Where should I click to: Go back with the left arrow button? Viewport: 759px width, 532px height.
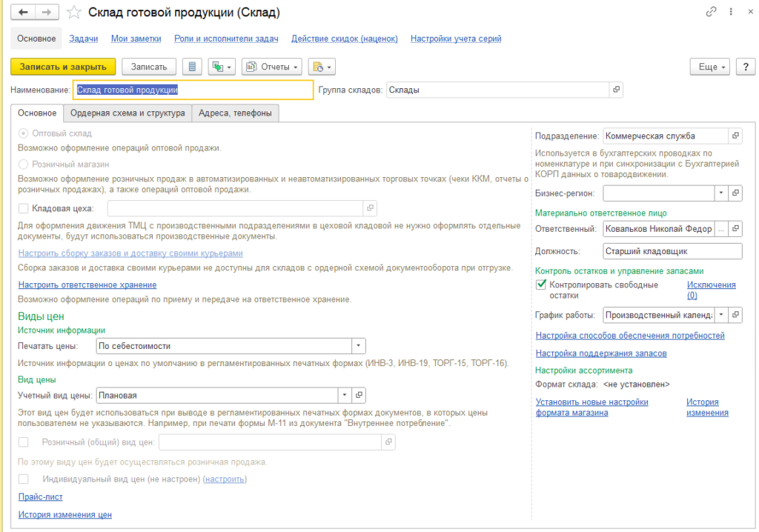click(x=23, y=12)
